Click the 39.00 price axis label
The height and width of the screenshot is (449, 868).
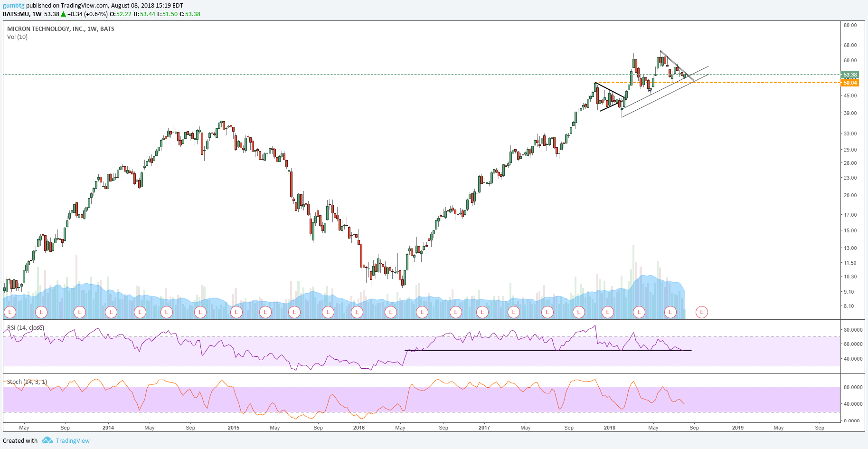click(850, 113)
